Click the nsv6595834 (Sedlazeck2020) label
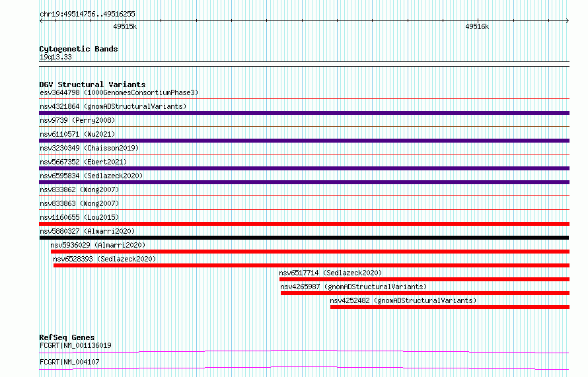The width and height of the screenshot is (588, 377). click(x=91, y=176)
